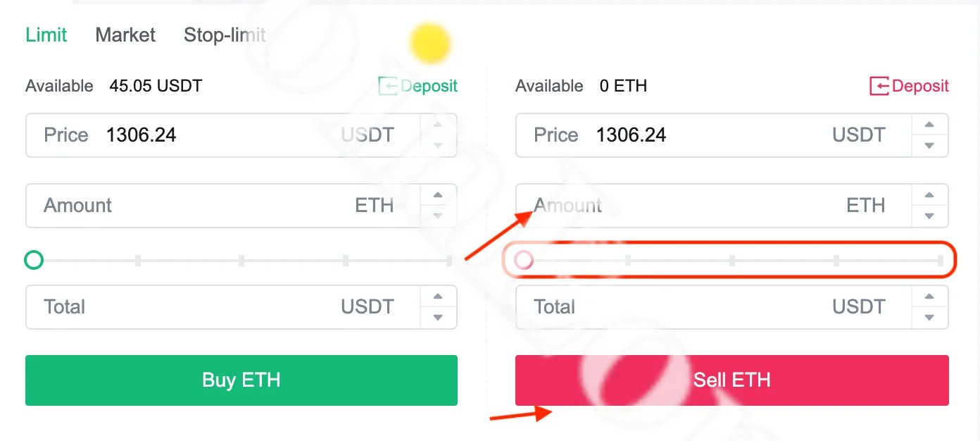
Task: Increase buy Amount with the up arrow
Action: (x=437, y=195)
